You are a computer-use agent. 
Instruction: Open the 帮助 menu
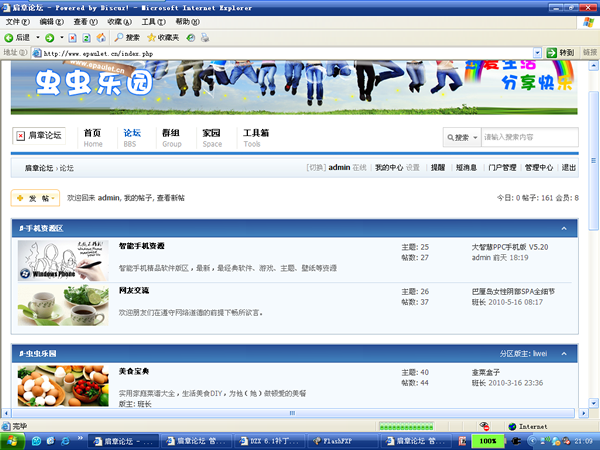[x=188, y=22]
